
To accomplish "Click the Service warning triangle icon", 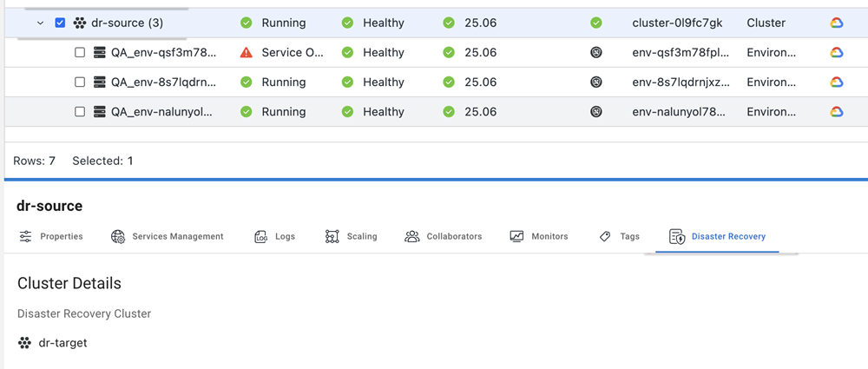I will tap(246, 53).
